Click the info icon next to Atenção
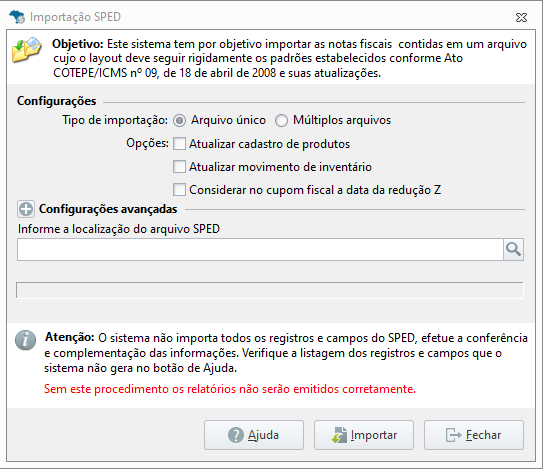Screen dimensions: 543x469 (x=25, y=340)
